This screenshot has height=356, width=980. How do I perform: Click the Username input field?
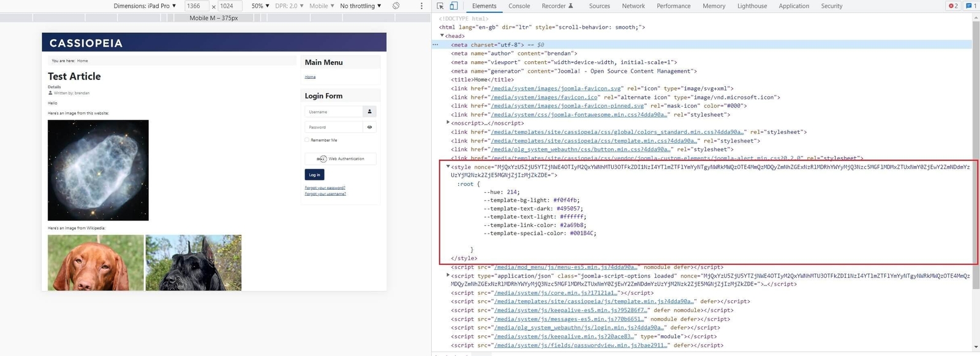(x=334, y=112)
